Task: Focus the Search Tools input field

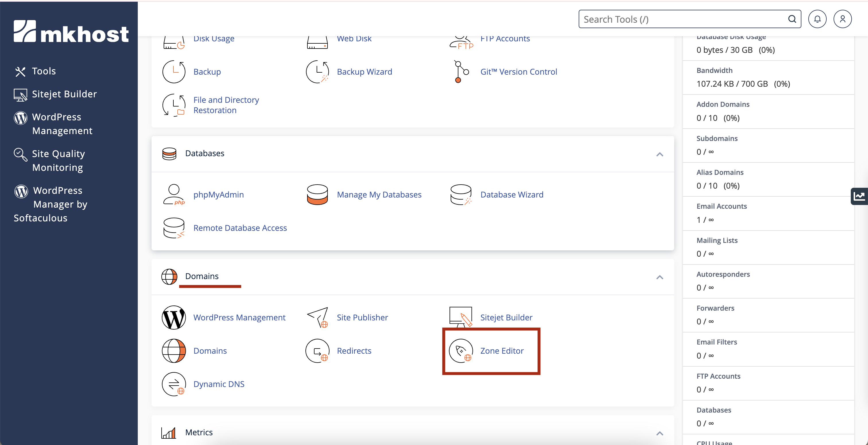Action: [682, 19]
